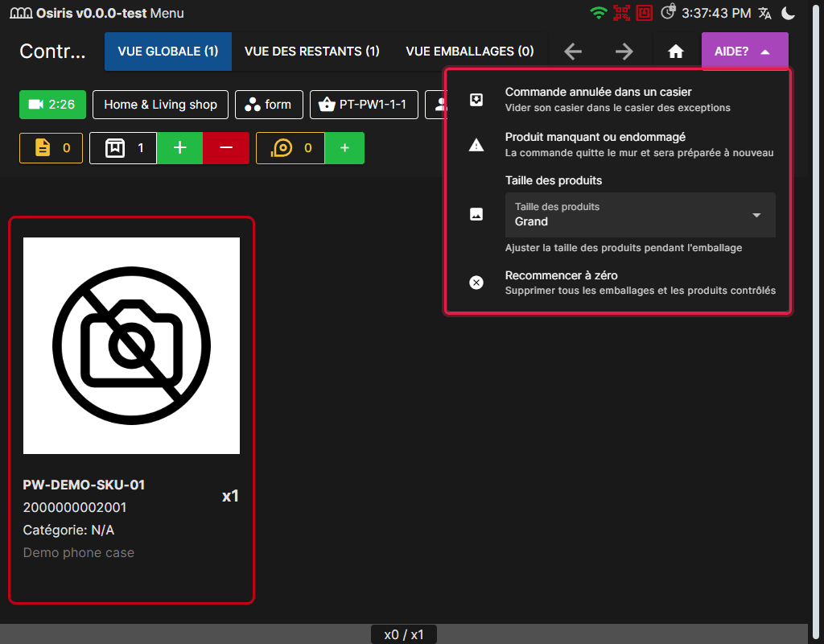824x644 pixels.
Task: Go forward with the right arrow icon
Action: click(624, 52)
